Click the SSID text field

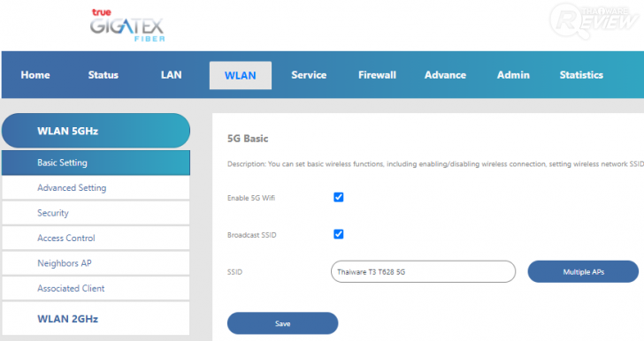tap(423, 271)
